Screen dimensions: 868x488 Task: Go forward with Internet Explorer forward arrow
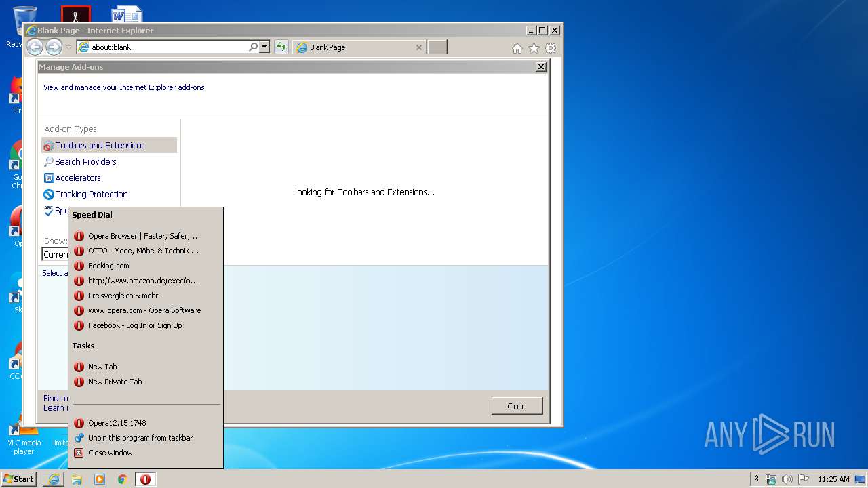click(54, 47)
